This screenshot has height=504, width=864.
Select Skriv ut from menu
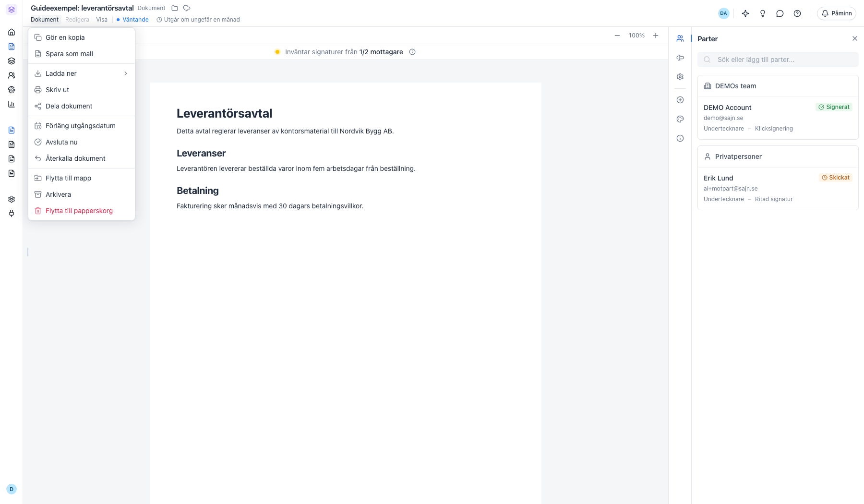click(82, 90)
